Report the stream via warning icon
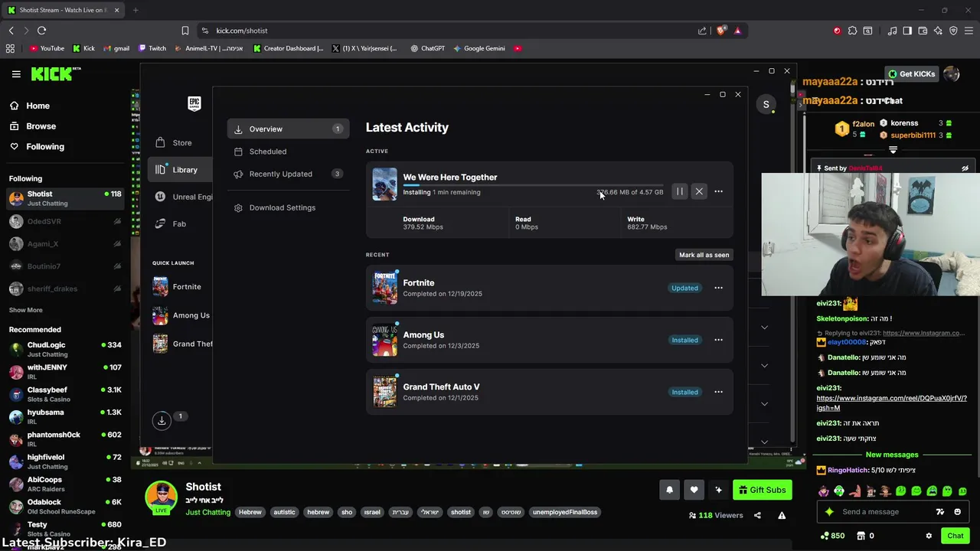The height and width of the screenshot is (551, 980). point(782,516)
